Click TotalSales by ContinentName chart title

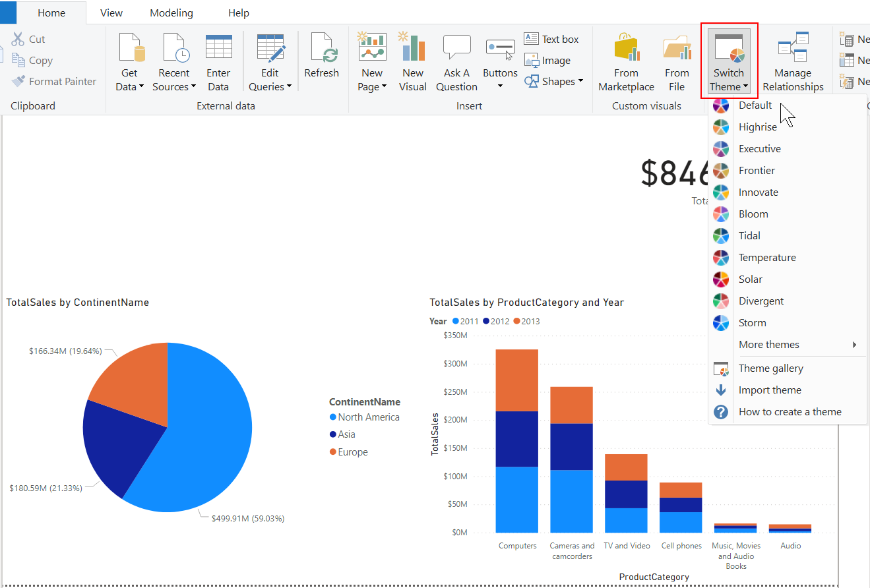coord(78,303)
